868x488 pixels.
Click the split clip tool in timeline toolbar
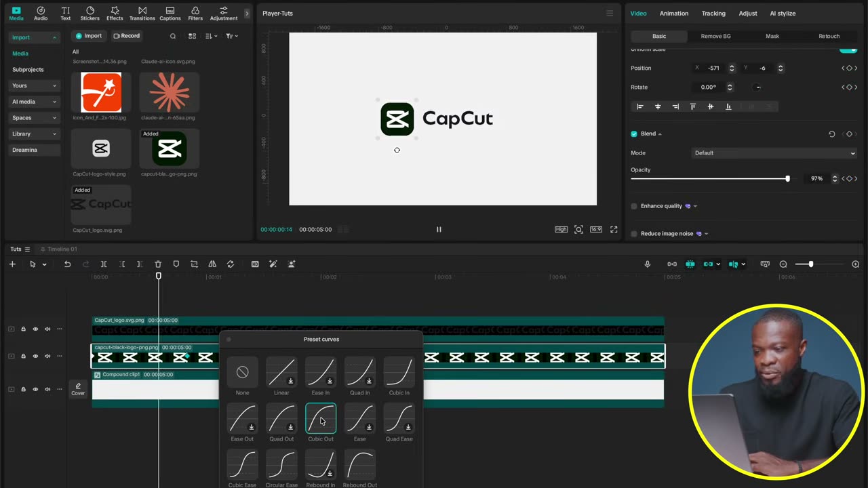pos(104,264)
